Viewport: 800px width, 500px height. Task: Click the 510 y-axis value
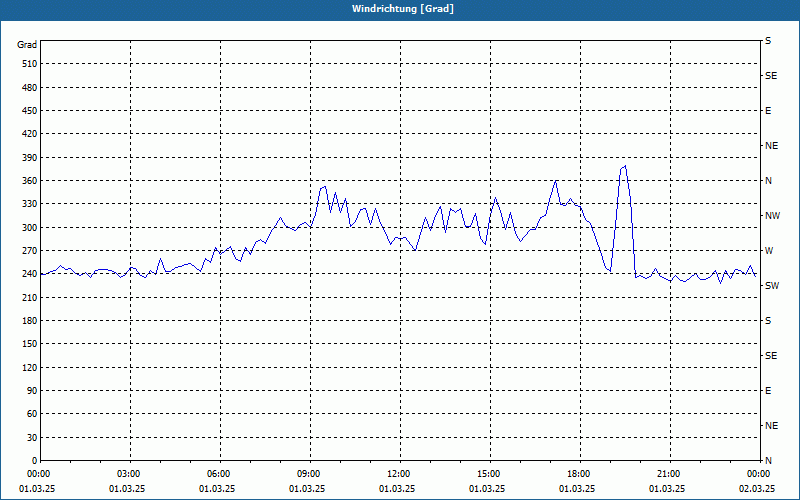(x=30, y=64)
